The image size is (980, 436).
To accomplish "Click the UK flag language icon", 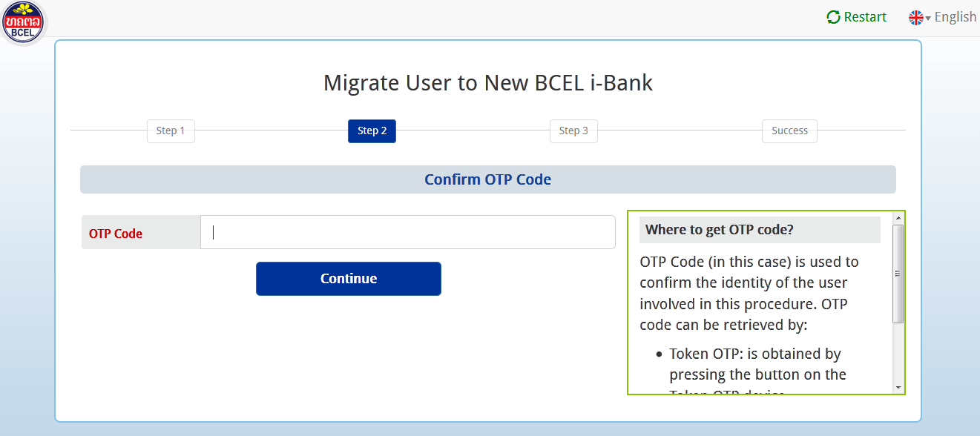I will 916,18.
